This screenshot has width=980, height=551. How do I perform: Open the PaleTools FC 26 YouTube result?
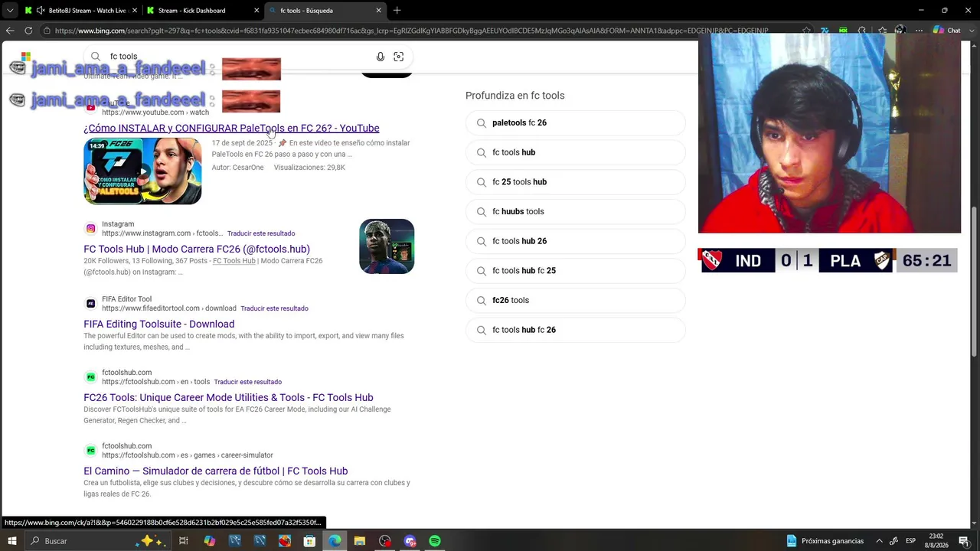[231, 128]
